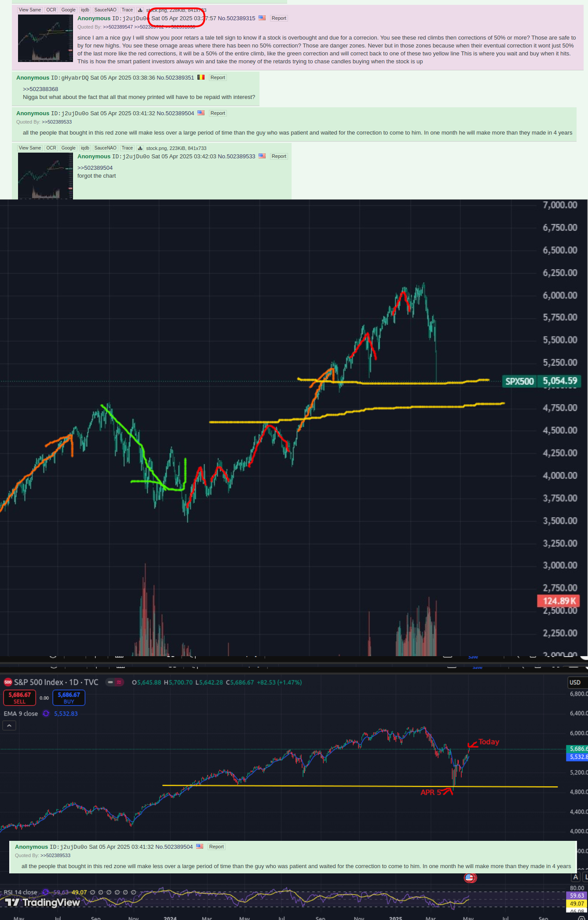The image size is (588, 920).
Task: Click US flag on lower pasted post
Action: coord(200,847)
